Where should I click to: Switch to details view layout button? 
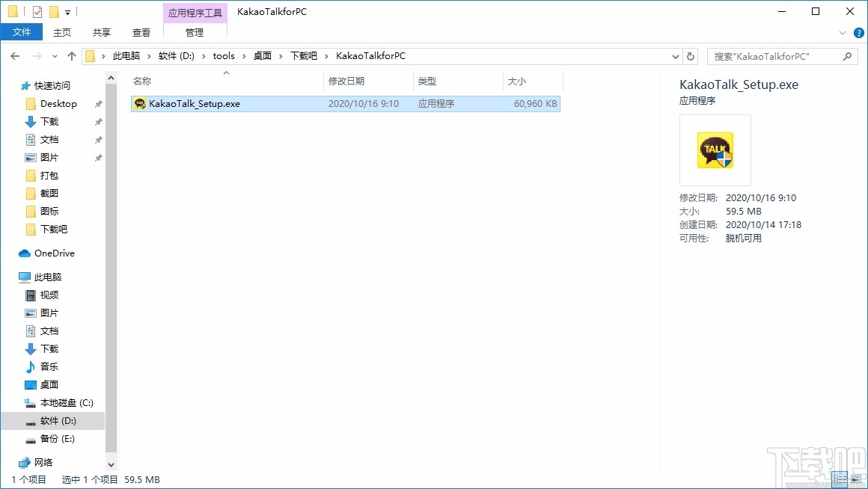click(x=840, y=479)
